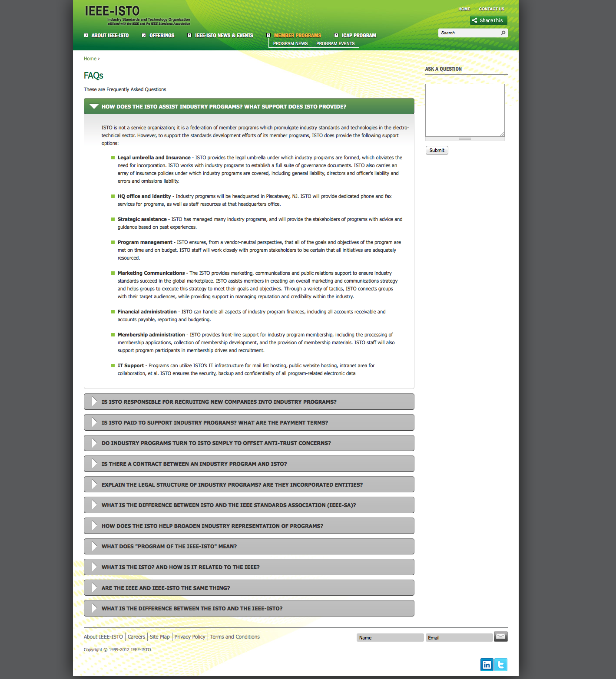Screen dimensions: 616x679
Task: Click arrow icon beside About IEEE-ISTO
Action: pos(86,35)
